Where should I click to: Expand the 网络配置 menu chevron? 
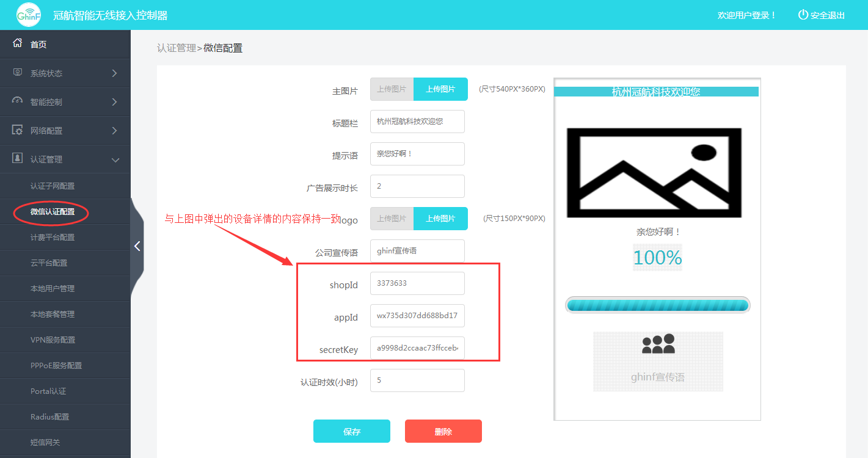pos(115,131)
